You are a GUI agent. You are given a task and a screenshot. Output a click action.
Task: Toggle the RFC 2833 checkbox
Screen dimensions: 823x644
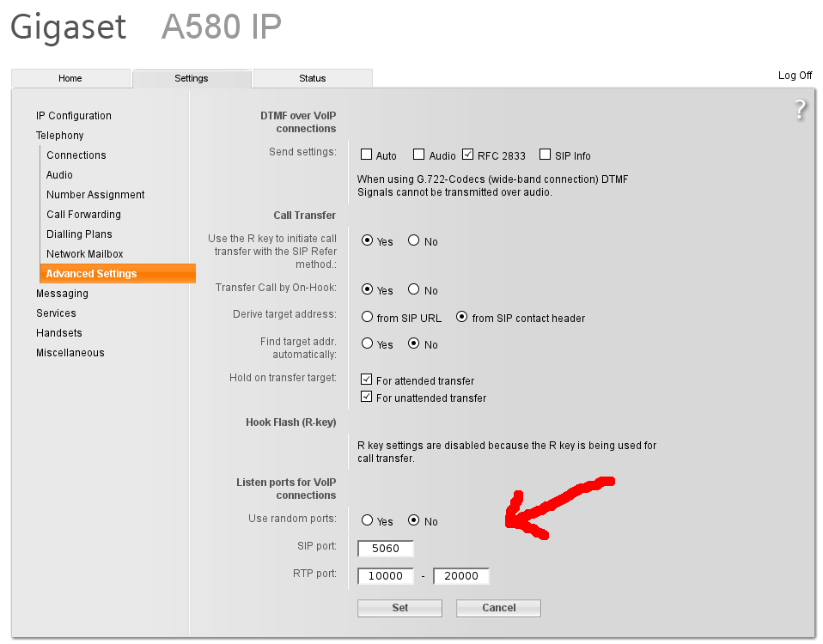coord(468,155)
